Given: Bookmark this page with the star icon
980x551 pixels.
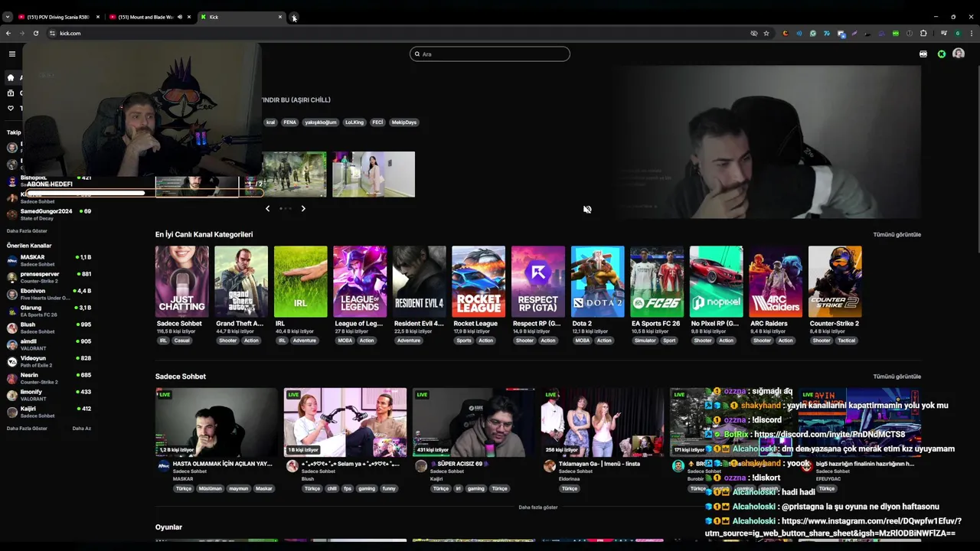Looking at the screenshot, I should [x=766, y=33].
